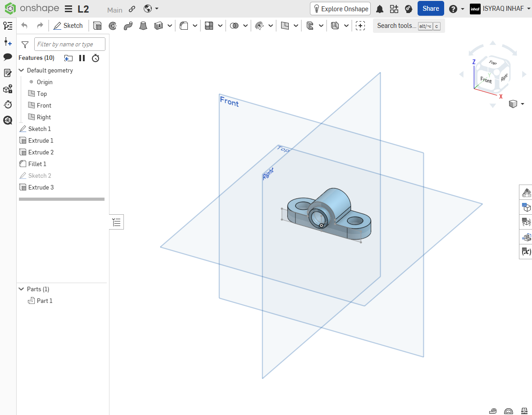
Task: Open the Boolean tool
Action: (x=234, y=26)
